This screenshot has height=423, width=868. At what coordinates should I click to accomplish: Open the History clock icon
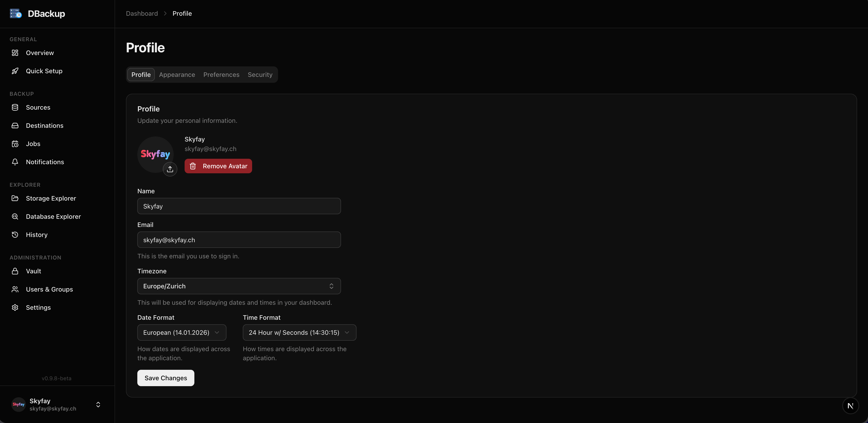(15, 235)
